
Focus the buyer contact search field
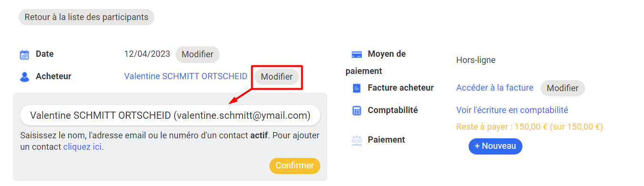pyautogui.click(x=170, y=115)
